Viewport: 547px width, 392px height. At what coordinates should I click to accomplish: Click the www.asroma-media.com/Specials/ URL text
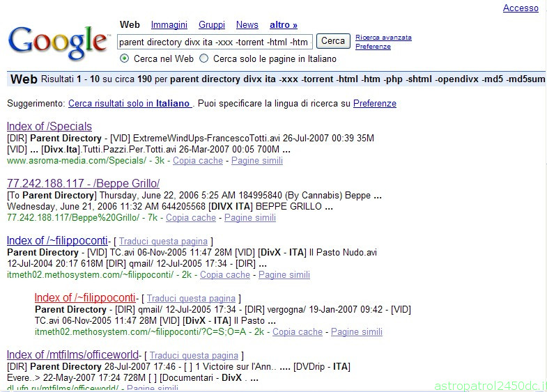[x=77, y=160]
